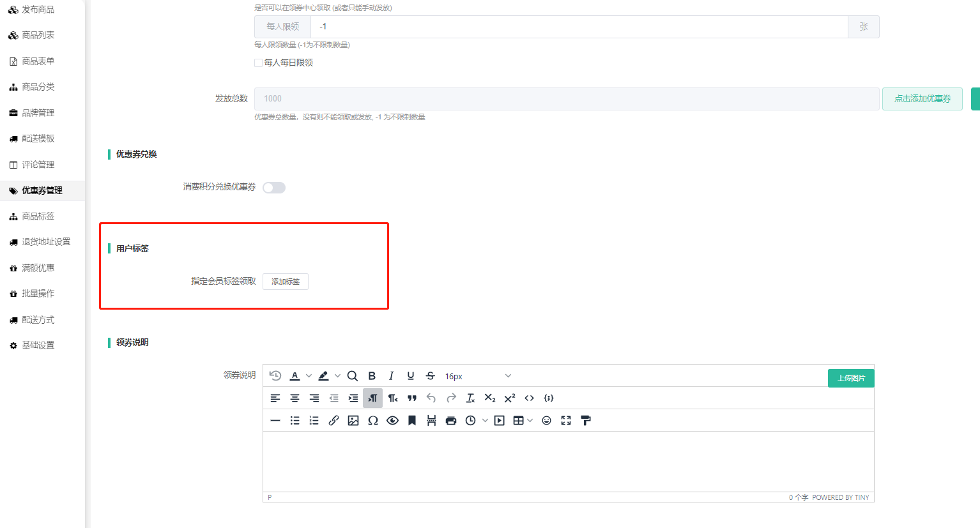Click the insert image icon in the editor
Viewport: 980px width, 528px height.
click(x=353, y=421)
